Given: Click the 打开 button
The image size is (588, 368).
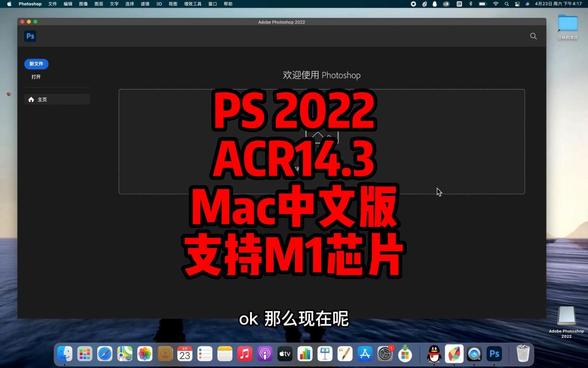Looking at the screenshot, I should point(36,77).
